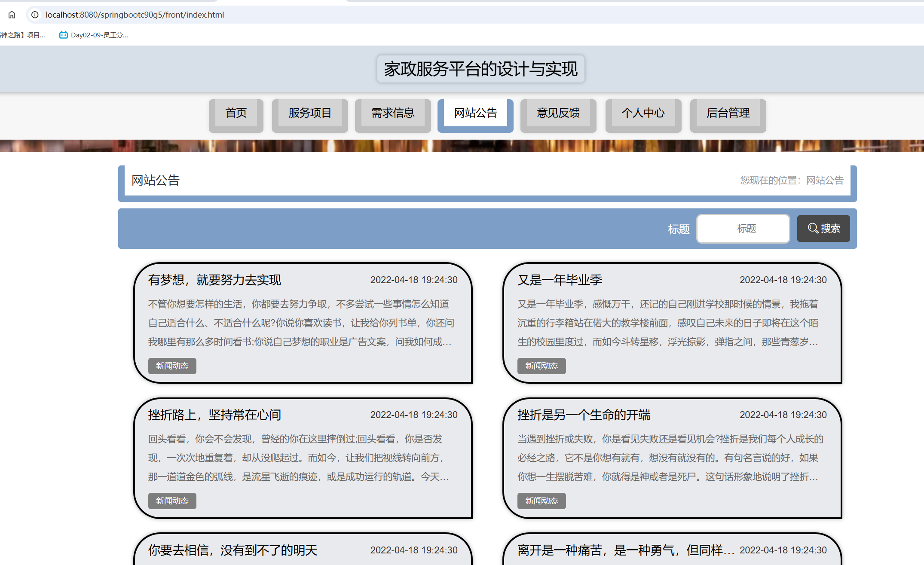This screenshot has width=924, height=565.
Task: Click the summary text starting 不管你想要怎样的生活
Action: point(301,323)
